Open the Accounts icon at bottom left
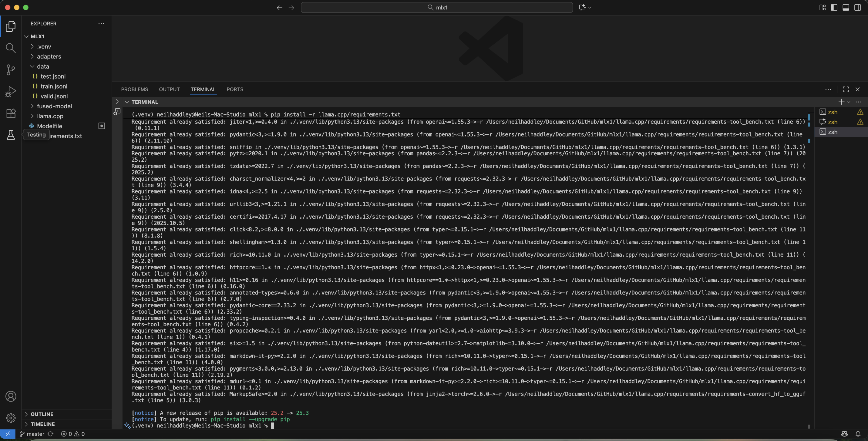The height and width of the screenshot is (441, 868). click(10, 396)
